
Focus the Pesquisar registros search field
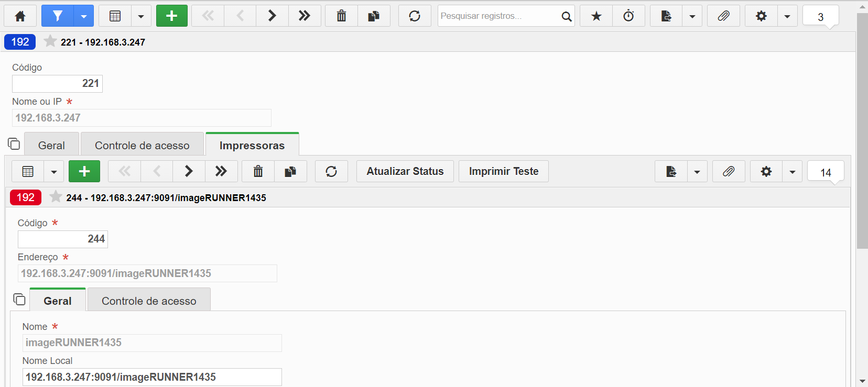coord(499,16)
